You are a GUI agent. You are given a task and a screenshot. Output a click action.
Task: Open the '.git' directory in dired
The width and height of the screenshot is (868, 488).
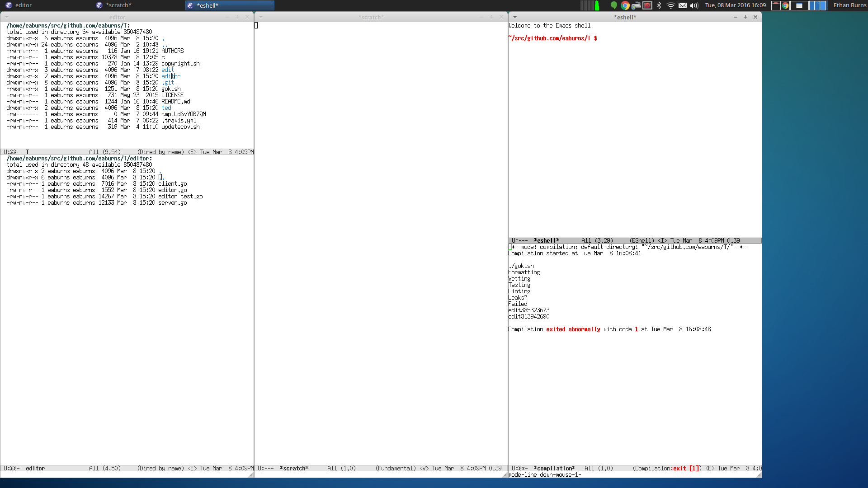(x=168, y=83)
